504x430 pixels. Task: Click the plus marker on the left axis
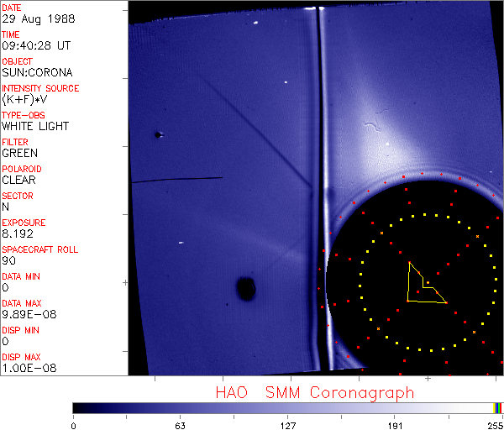point(125,283)
